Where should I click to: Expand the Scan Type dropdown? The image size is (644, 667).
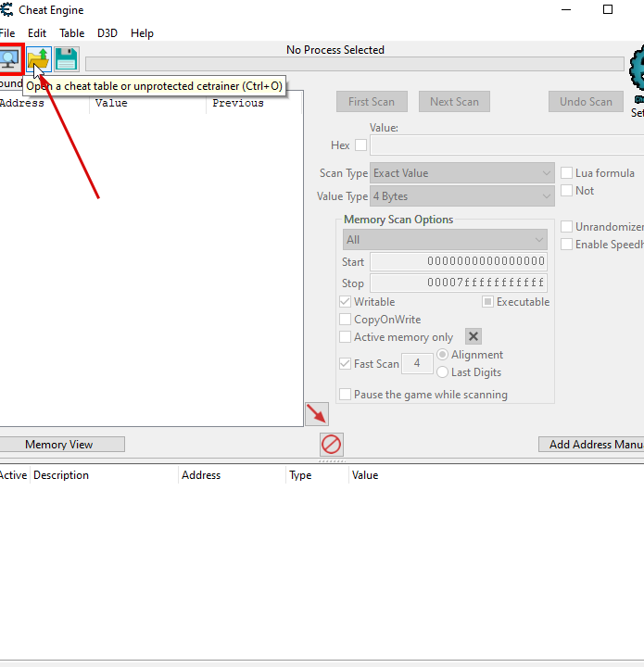[462, 173]
